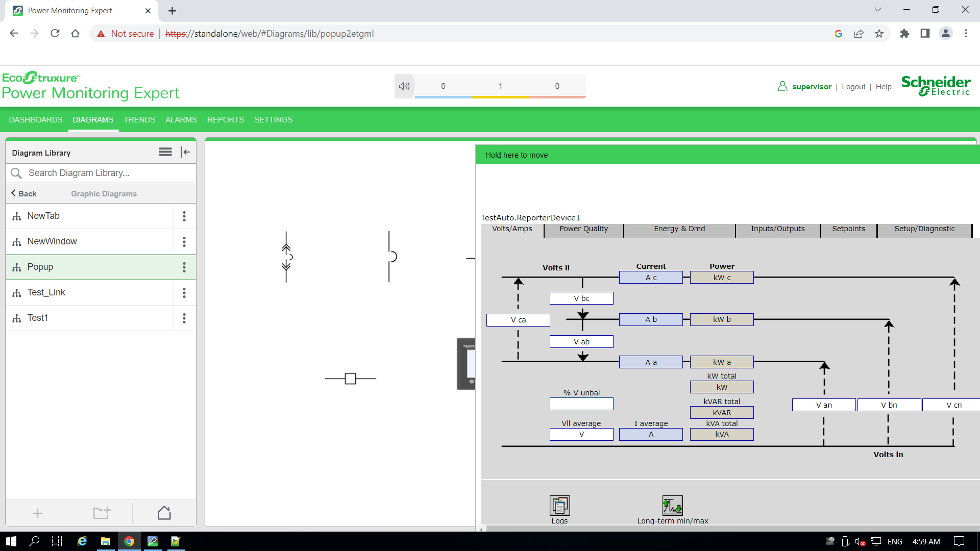Click the Logout link
Image resolution: width=980 pixels, height=551 pixels.
853,87
